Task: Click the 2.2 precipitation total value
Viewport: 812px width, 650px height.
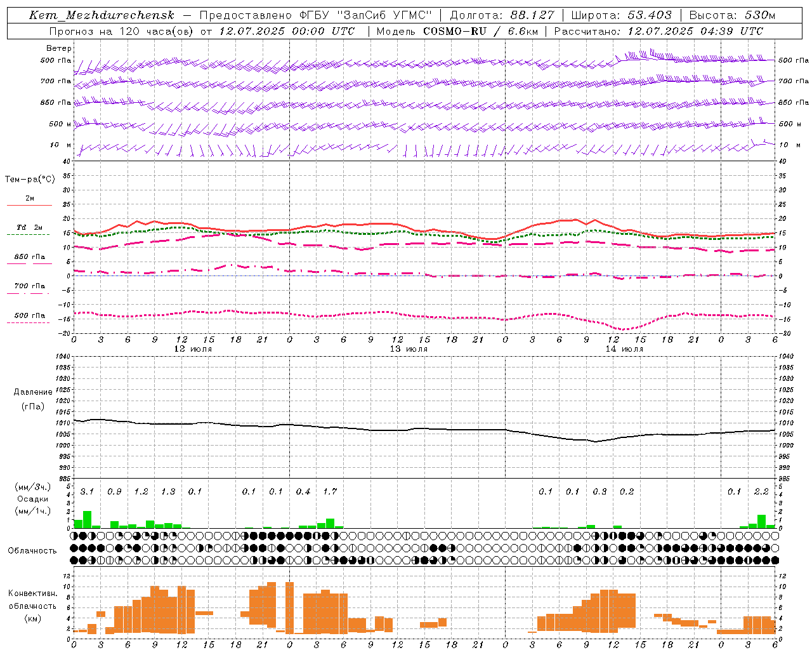Action: pyautogui.click(x=761, y=491)
